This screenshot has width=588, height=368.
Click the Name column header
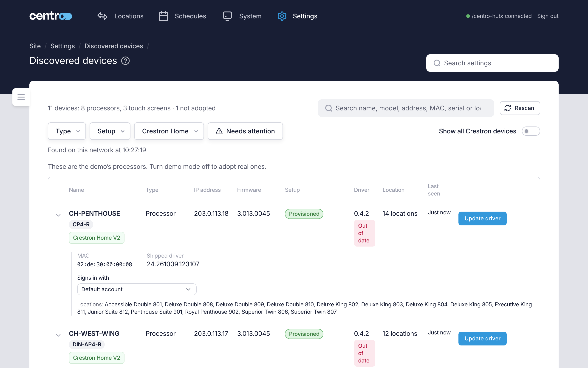pos(76,190)
